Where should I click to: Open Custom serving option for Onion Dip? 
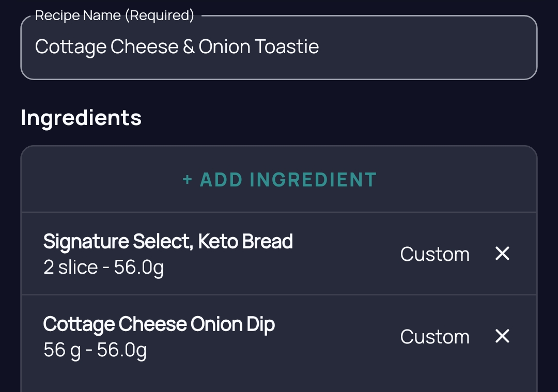click(435, 337)
